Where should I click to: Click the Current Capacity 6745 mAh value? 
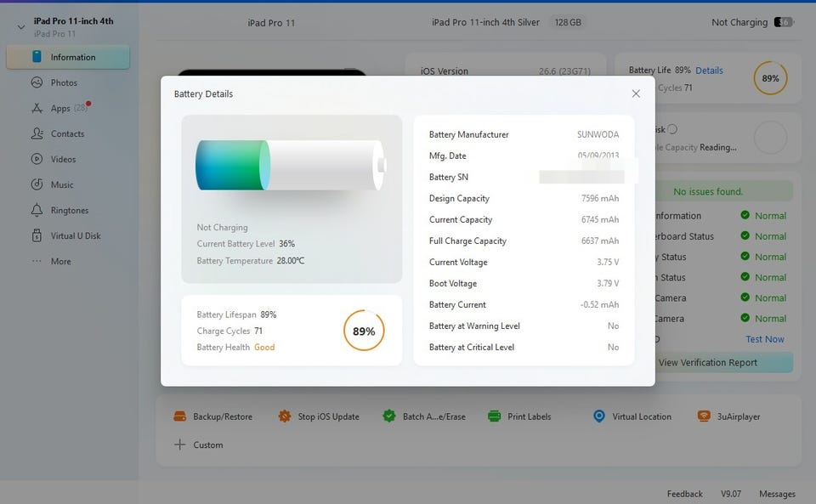click(600, 219)
